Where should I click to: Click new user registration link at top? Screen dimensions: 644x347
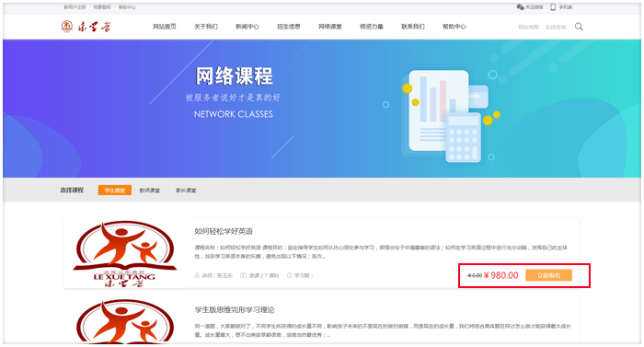coord(75,7)
